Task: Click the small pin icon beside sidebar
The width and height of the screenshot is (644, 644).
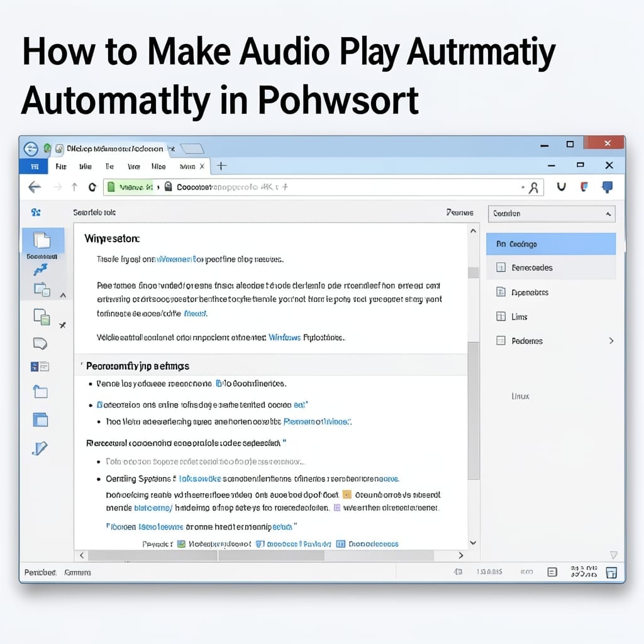Action: point(62,325)
